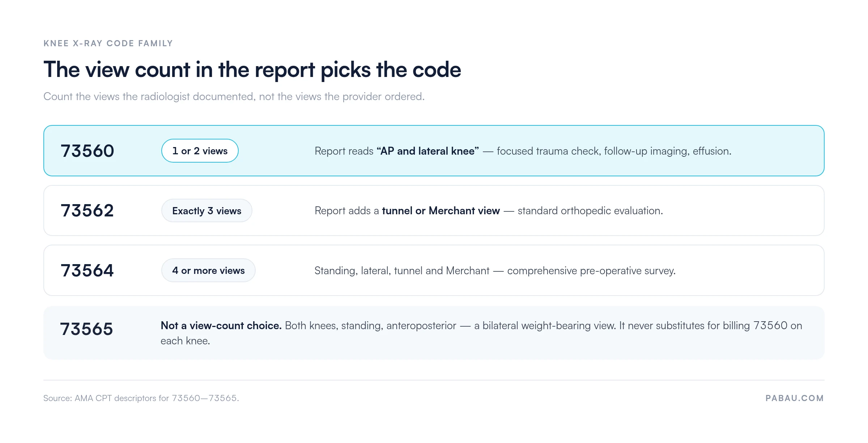Click the highlighted 73560 row card
Viewport: 868px width, 443px height.
[x=434, y=151]
